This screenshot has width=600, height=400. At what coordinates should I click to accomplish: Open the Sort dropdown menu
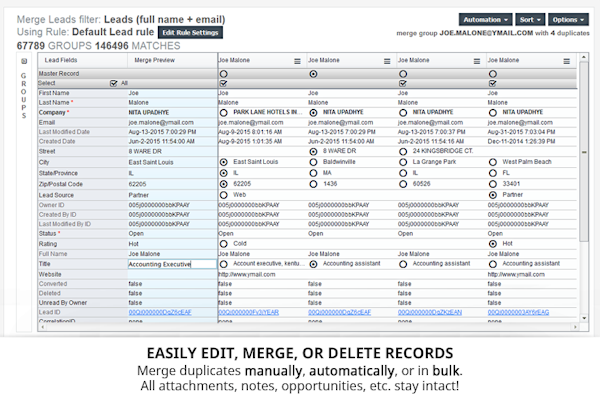point(530,19)
